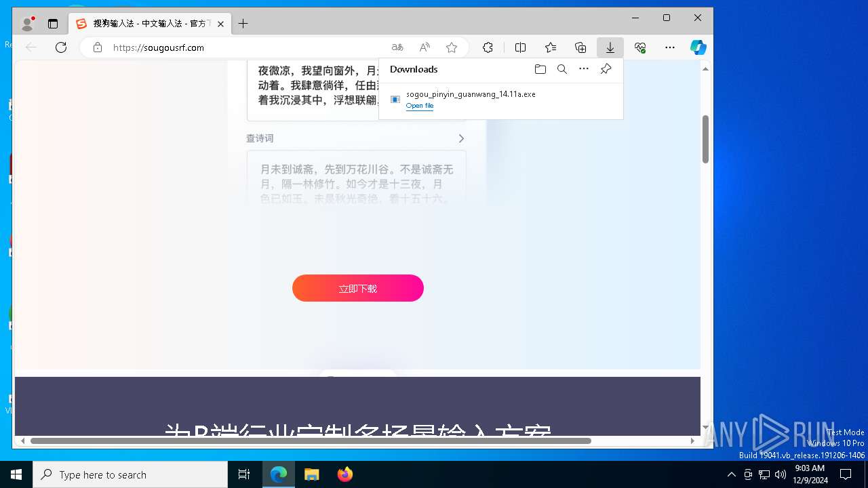Open the Edge profile icon
Screen dimensions: 868x488
point(27,24)
